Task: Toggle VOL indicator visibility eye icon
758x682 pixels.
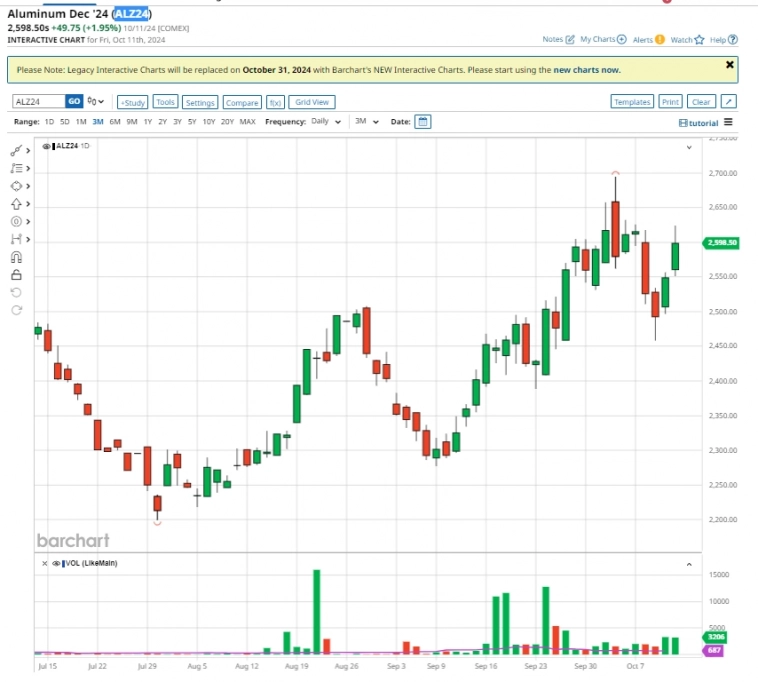Action: 57,565
